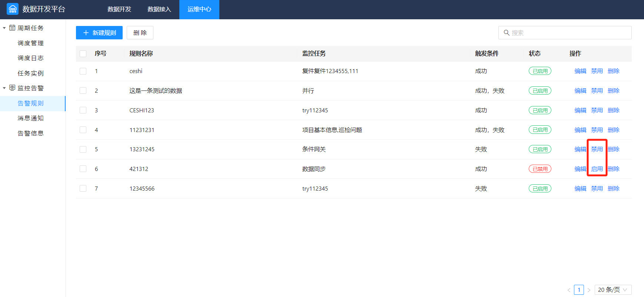Click the search magnifier icon

coord(507,33)
